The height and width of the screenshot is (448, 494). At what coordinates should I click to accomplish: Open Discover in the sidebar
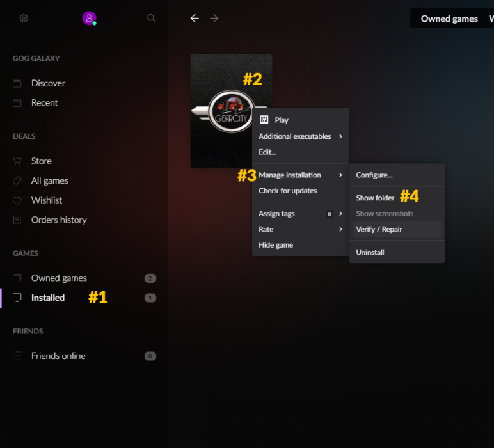pyautogui.click(x=48, y=83)
